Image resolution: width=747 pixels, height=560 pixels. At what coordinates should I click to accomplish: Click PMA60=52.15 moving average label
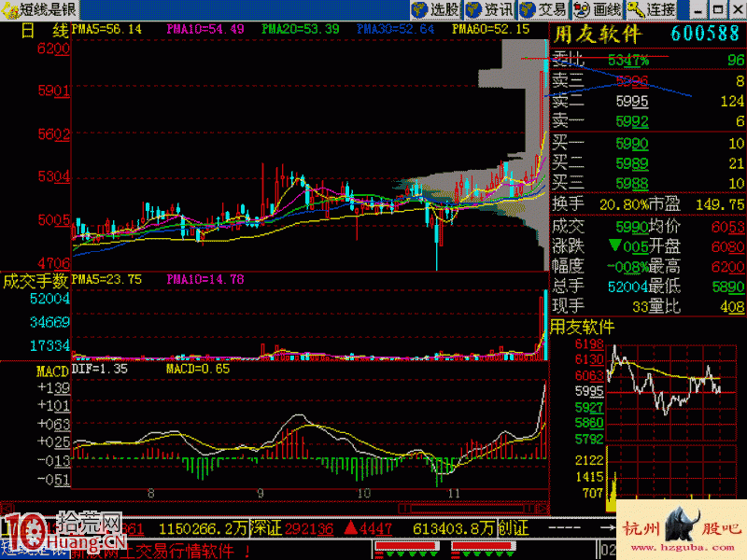[491, 30]
